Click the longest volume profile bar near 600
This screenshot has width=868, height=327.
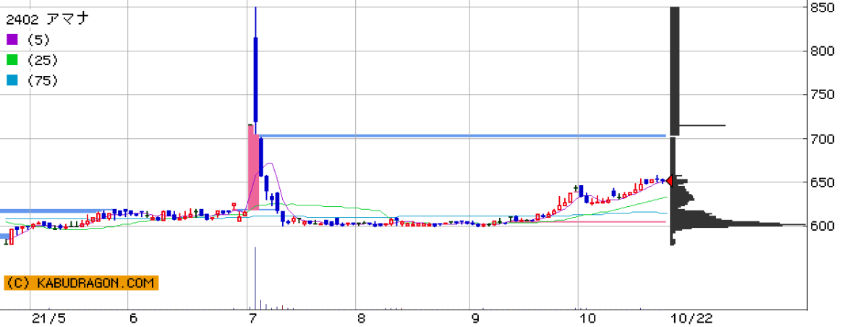pyautogui.click(x=737, y=225)
